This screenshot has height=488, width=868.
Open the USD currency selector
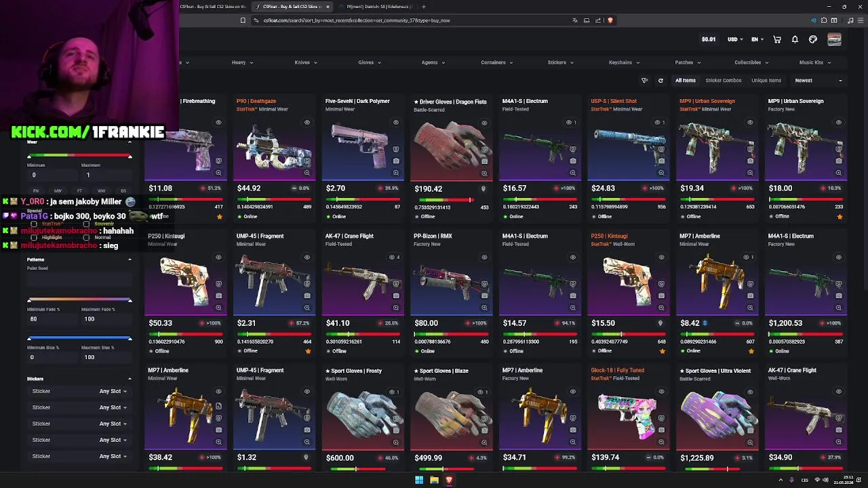pyautogui.click(x=735, y=39)
